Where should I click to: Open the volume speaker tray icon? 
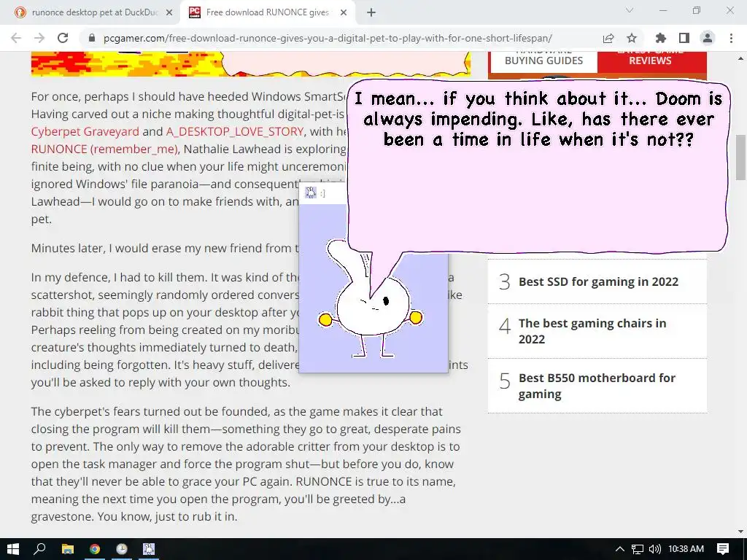pyautogui.click(x=655, y=549)
